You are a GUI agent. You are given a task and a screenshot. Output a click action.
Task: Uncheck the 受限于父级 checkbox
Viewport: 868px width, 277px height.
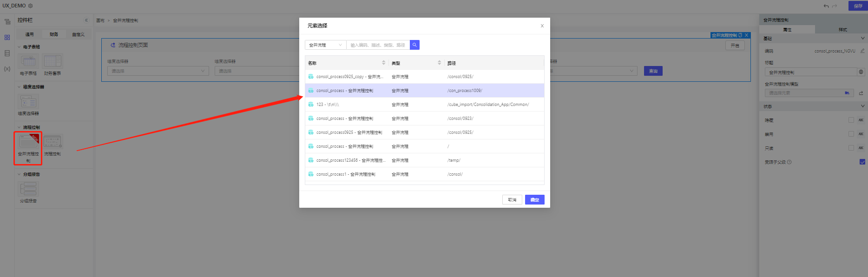pyautogui.click(x=862, y=162)
